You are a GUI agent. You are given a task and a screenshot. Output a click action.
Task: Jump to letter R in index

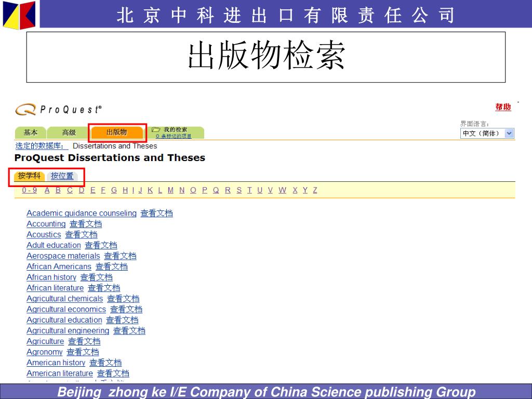click(228, 190)
